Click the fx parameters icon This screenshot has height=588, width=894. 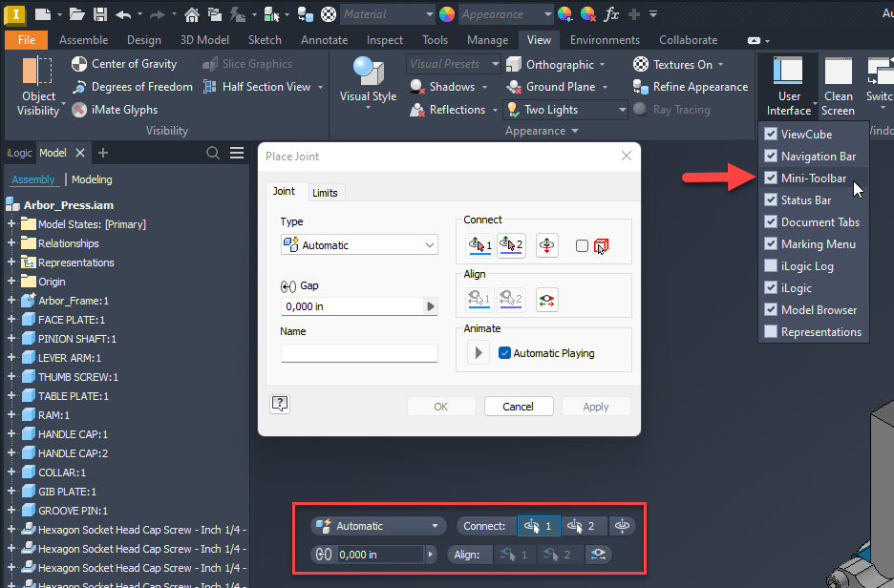click(611, 14)
